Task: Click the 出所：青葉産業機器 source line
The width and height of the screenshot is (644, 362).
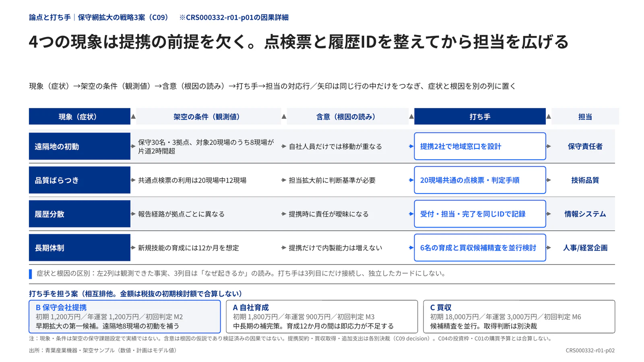Action: [x=104, y=350]
